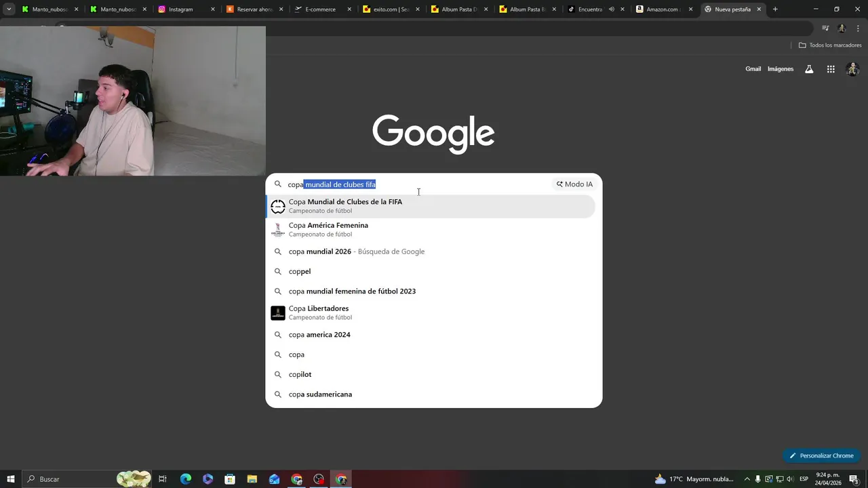Open Task View from the taskbar

point(163,479)
